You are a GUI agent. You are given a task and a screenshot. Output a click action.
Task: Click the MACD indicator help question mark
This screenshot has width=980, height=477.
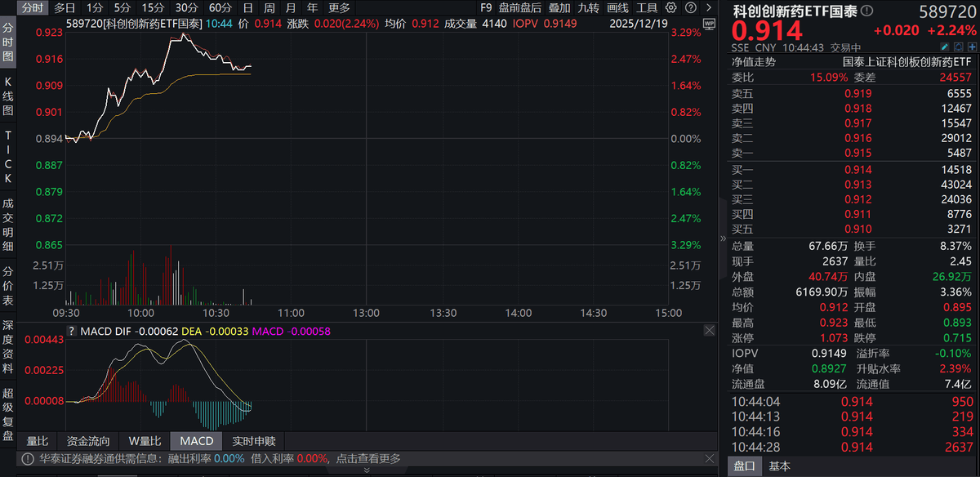click(71, 331)
